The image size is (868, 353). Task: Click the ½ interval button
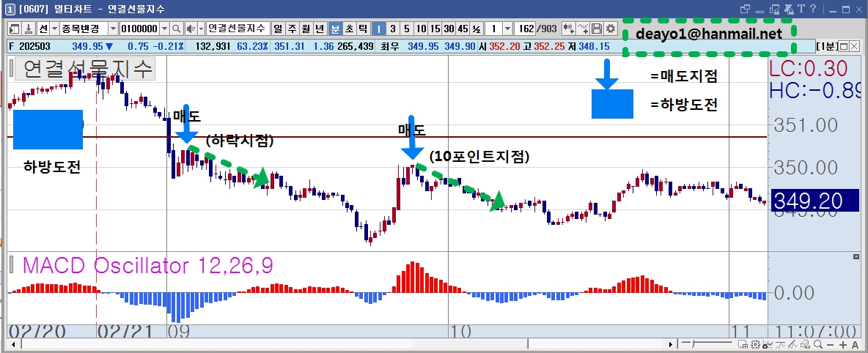(477, 29)
